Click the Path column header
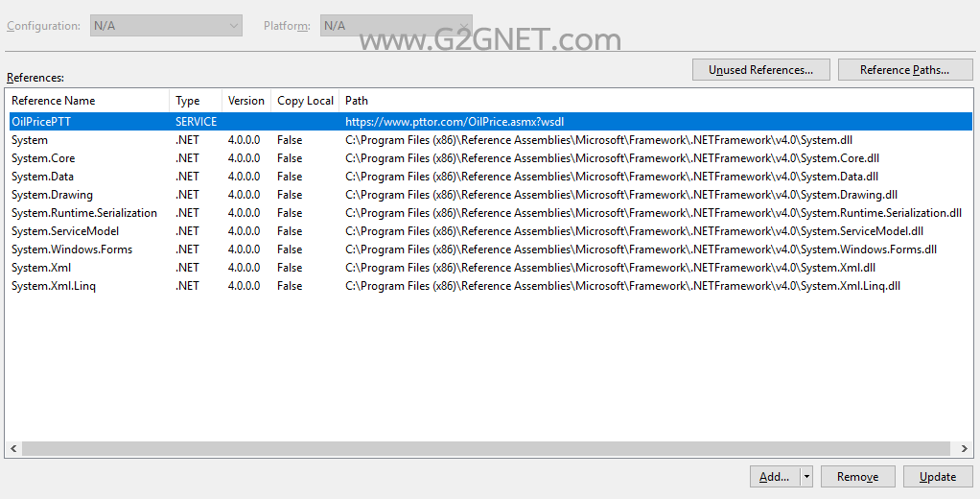This screenshot has height=499, width=980. click(656, 101)
